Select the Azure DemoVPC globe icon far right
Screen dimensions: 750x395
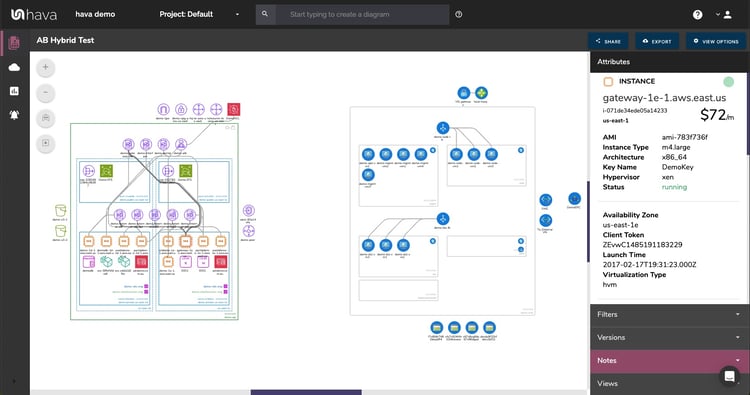(x=574, y=198)
